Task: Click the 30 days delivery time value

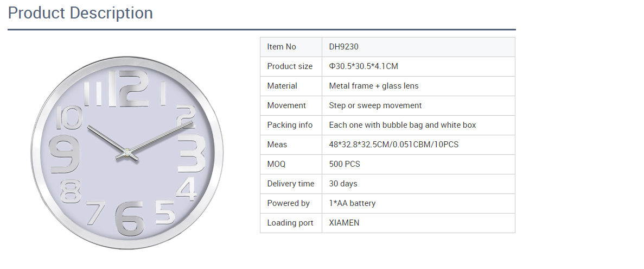Action: pyautogui.click(x=343, y=184)
